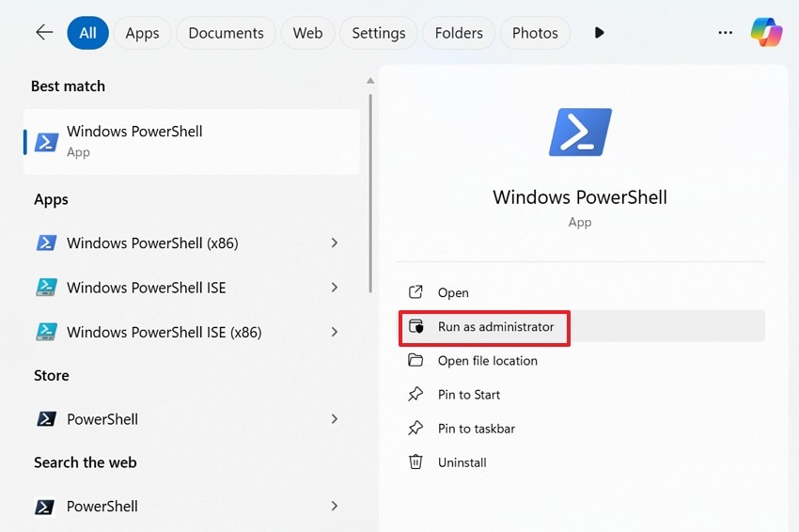Select the Store PowerShell result text
799x532 pixels.
102,419
